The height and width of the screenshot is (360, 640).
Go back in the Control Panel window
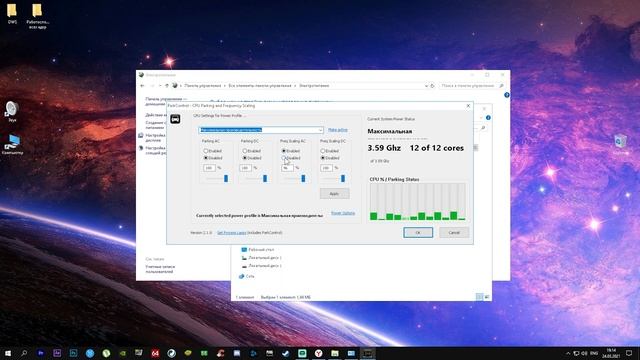pos(142,86)
